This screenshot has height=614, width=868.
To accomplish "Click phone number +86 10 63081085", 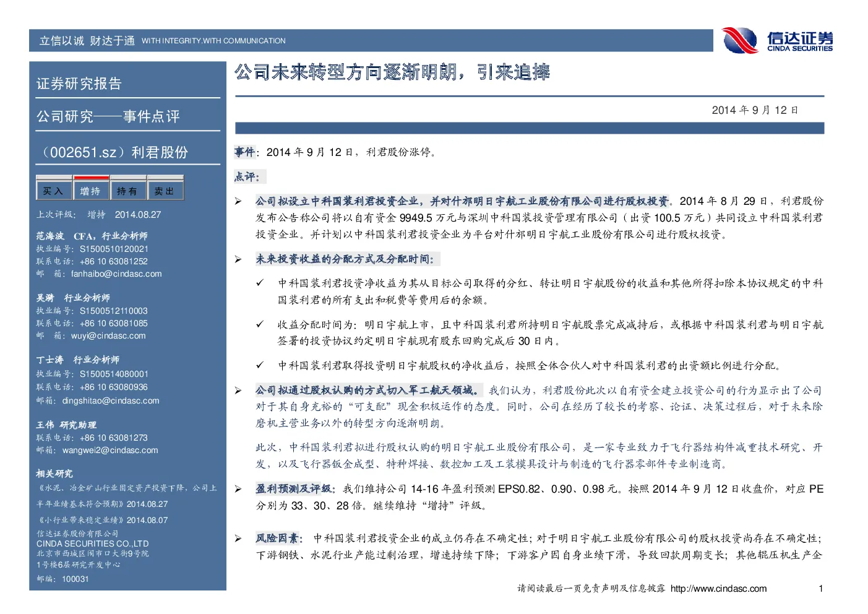I will coord(114,323).
